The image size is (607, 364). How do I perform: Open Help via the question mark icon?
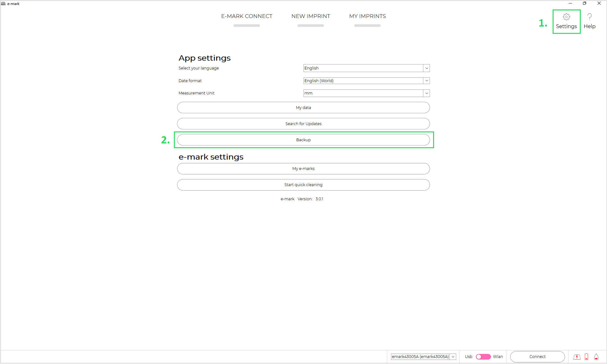pyautogui.click(x=589, y=17)
